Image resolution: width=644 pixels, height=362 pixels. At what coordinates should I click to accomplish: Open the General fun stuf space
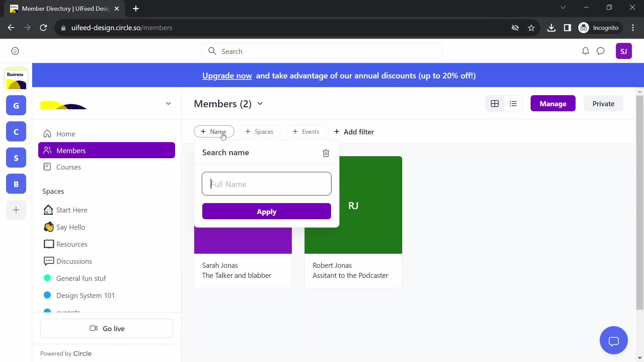tap(82, 278)
